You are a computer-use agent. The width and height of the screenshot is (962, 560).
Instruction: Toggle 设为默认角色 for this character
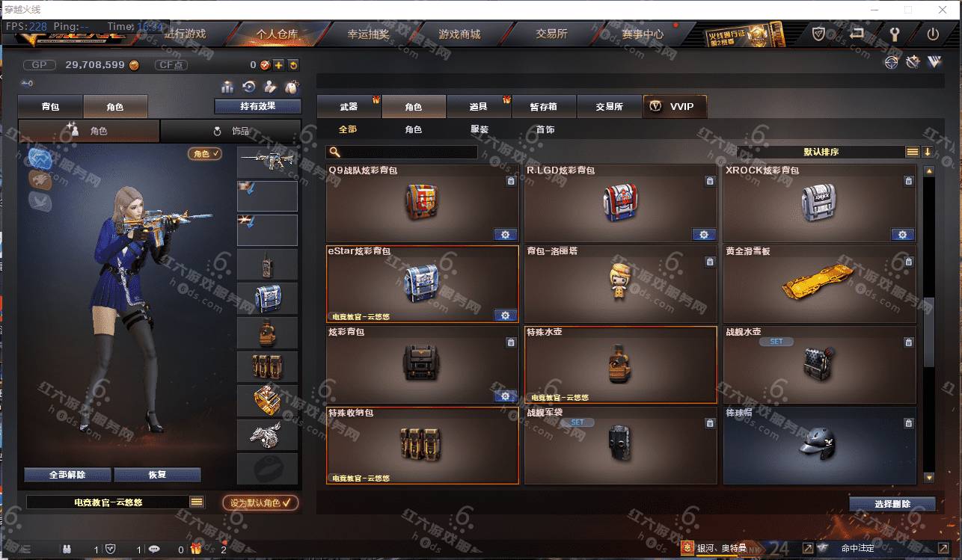260,502
